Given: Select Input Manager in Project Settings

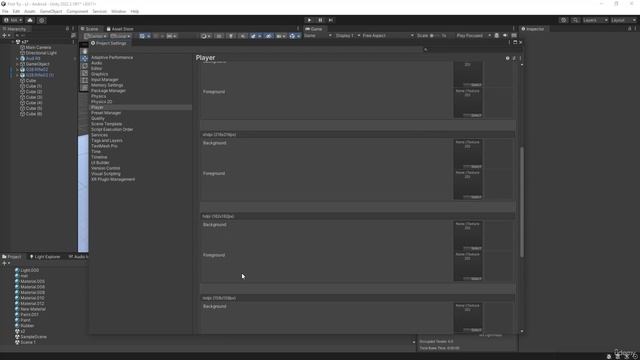Looking at the screenshot, I should click(104, 80).
